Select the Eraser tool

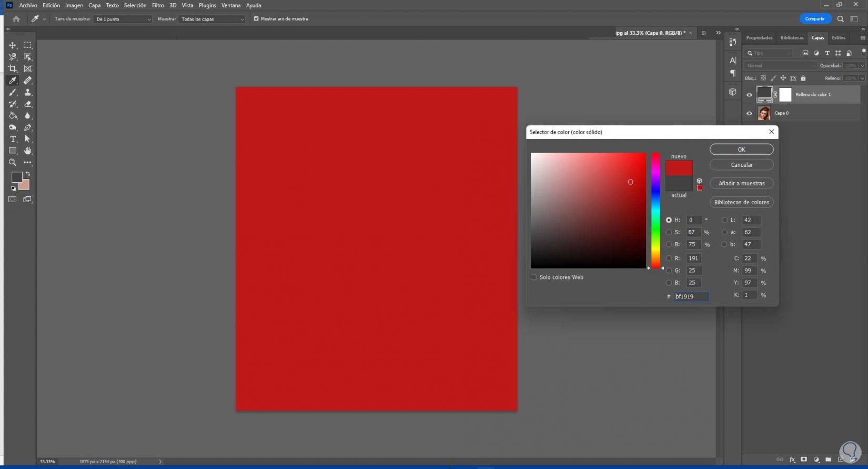point(27,104)
